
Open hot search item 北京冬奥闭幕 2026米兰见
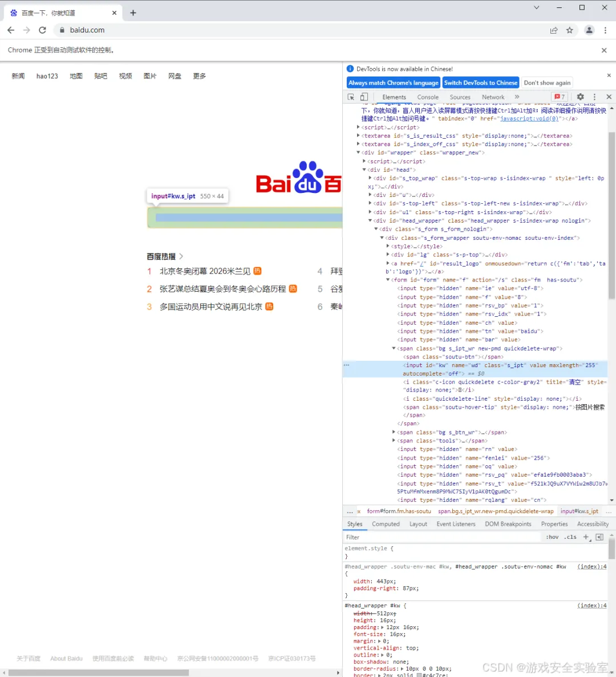point(205,271)
